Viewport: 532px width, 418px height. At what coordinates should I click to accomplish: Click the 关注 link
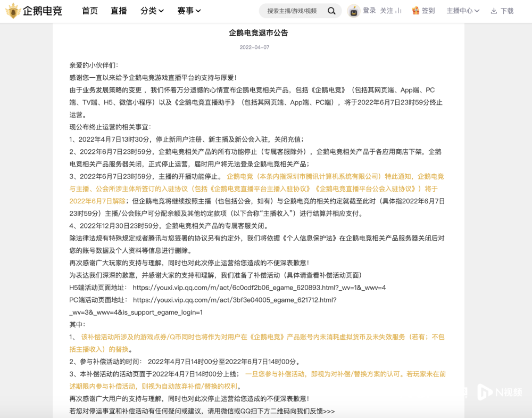tap(386, 11)
